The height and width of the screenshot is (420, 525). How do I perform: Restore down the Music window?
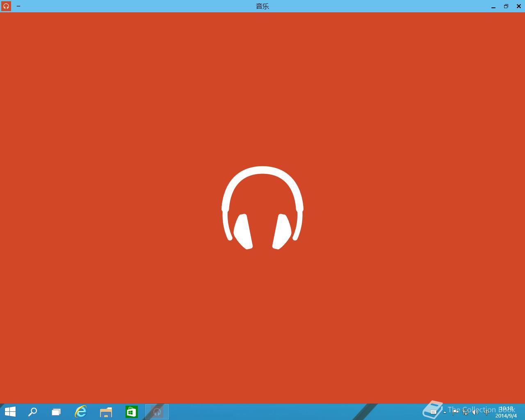coord(506,6)
